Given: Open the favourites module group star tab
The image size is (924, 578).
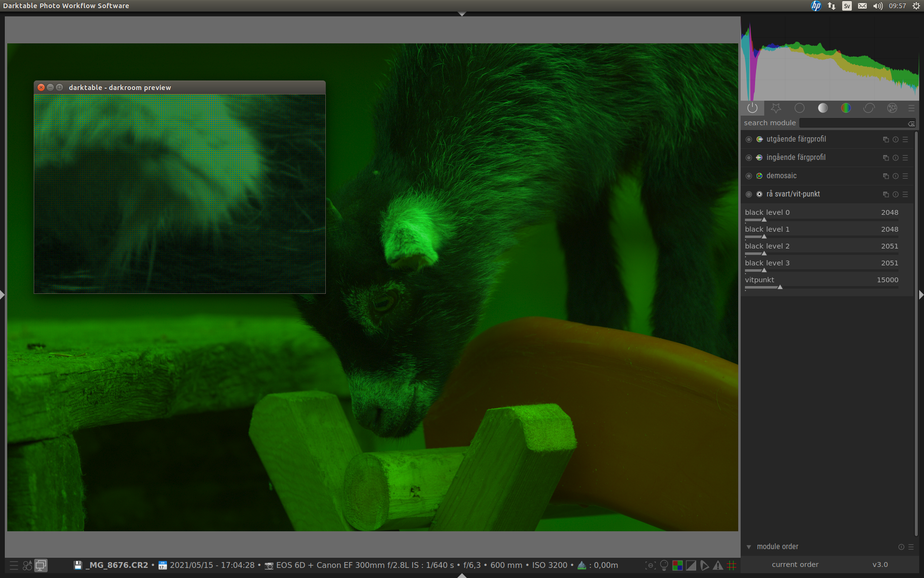Looking at the screenshot, I should coord(776,108).
